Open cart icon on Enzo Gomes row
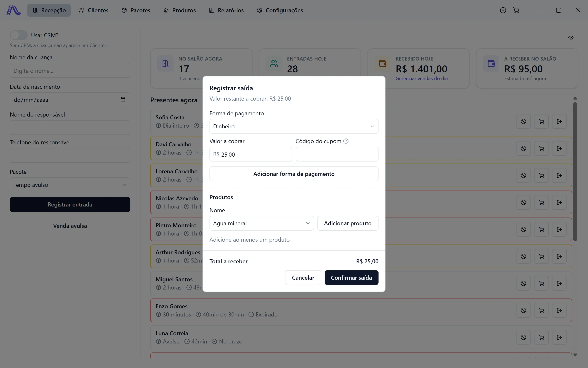 point(541,311)
